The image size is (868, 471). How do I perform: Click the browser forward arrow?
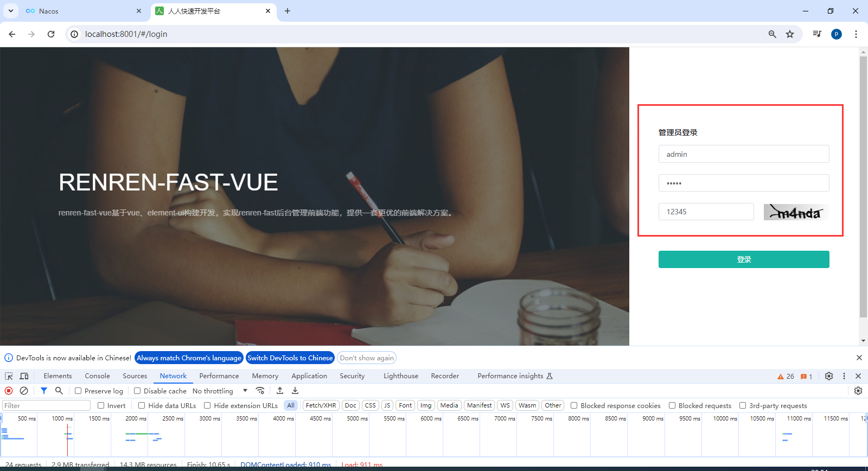pyautogui.click(x=31, y=34)
